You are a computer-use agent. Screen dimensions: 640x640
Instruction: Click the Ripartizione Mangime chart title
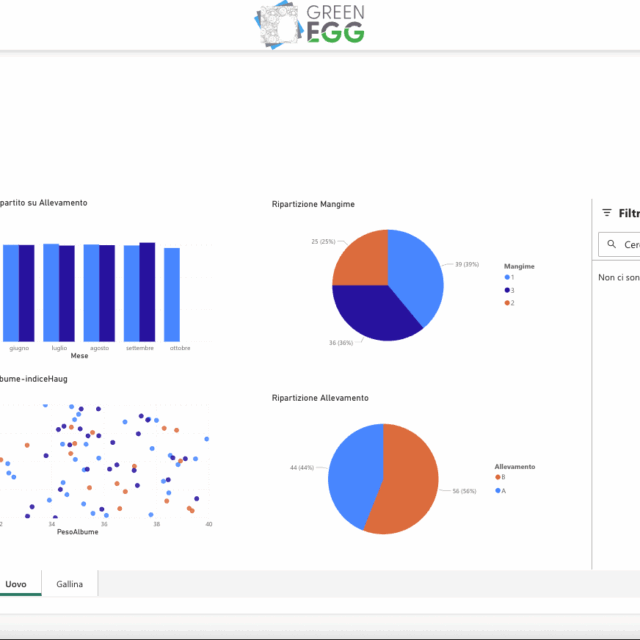click(x=313, y=204)
